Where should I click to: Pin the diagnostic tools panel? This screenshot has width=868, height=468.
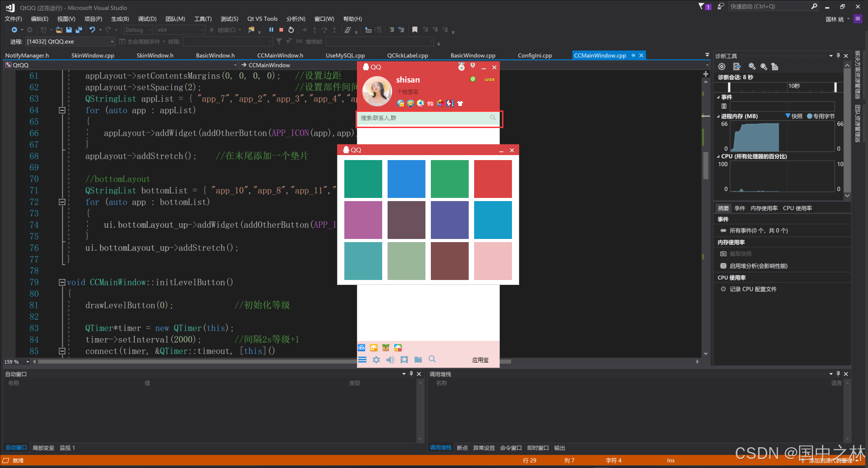coord(838,56)
